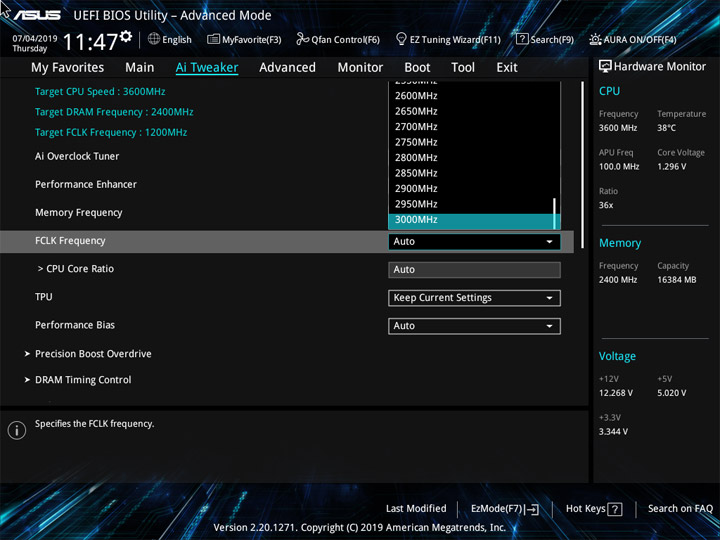This screenshot has width=720, height=540.
Task: Switch to the Monitor tab
Action: [x=360, y=68]
